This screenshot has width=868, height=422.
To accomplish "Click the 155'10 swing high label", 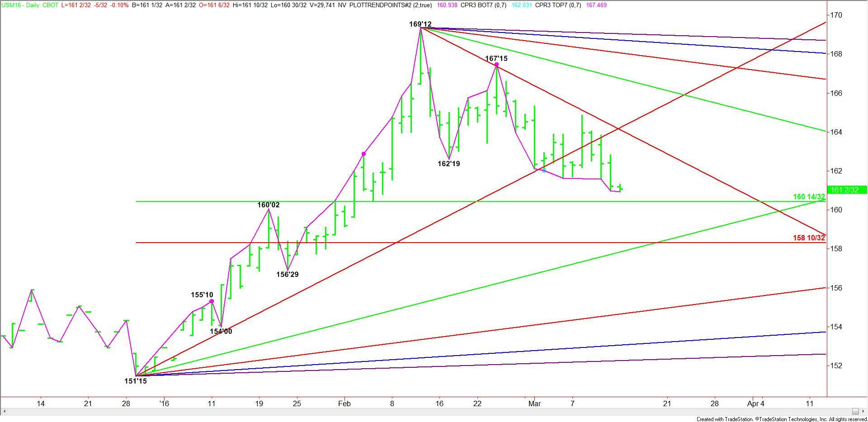I will click(202, 295).
